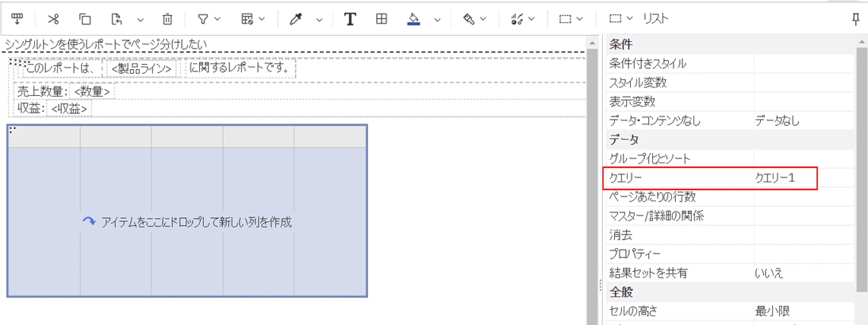This screenshot has width=868, height=325.
Task: Select the eyedropper style picker icon
Action: click(x=295, y=19)
